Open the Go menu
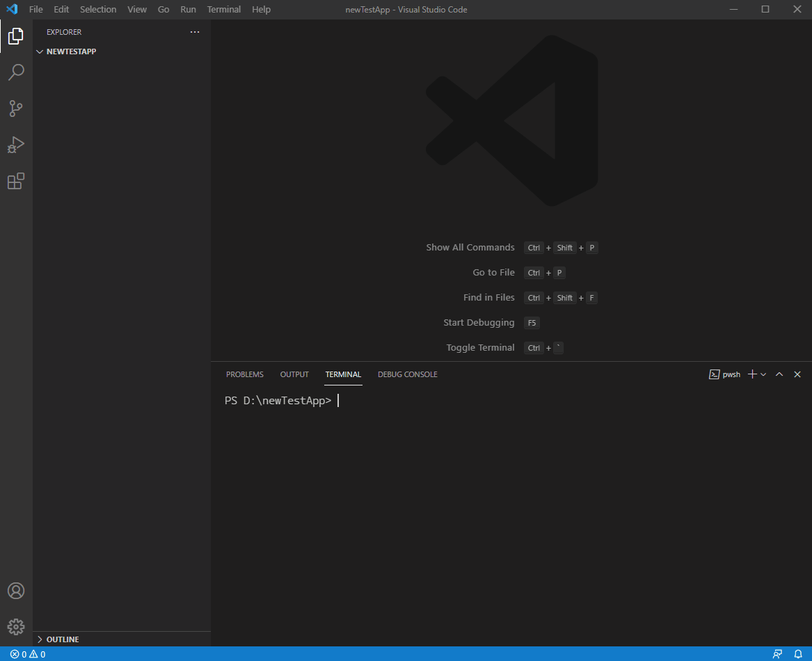 tap(164, 9)
